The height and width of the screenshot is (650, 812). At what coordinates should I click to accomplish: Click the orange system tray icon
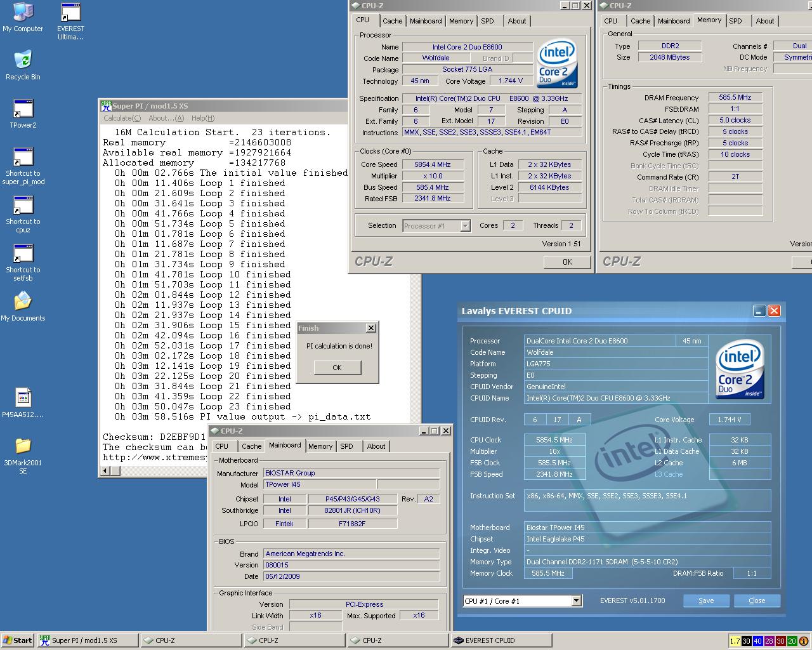[x=804, y=641]
